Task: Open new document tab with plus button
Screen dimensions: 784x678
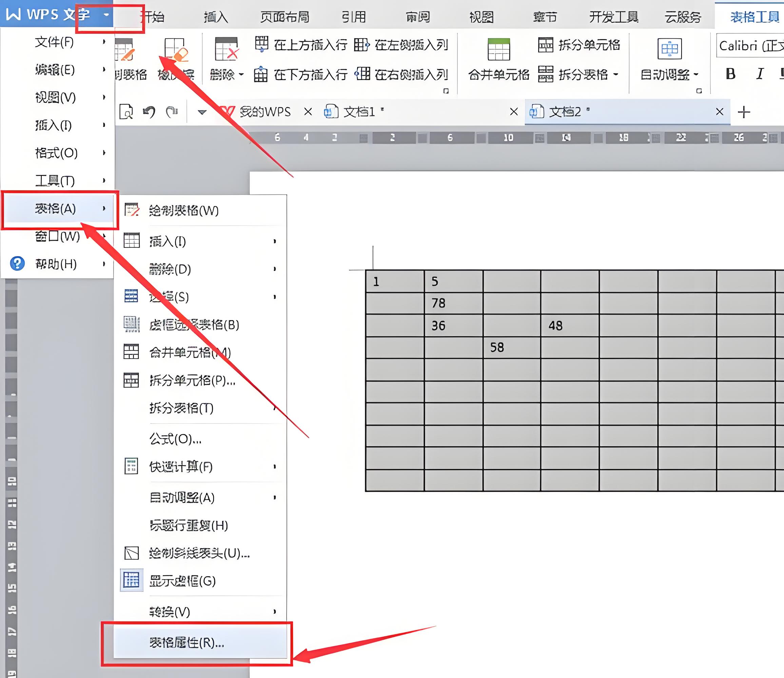Action: [x=744, y=112]
